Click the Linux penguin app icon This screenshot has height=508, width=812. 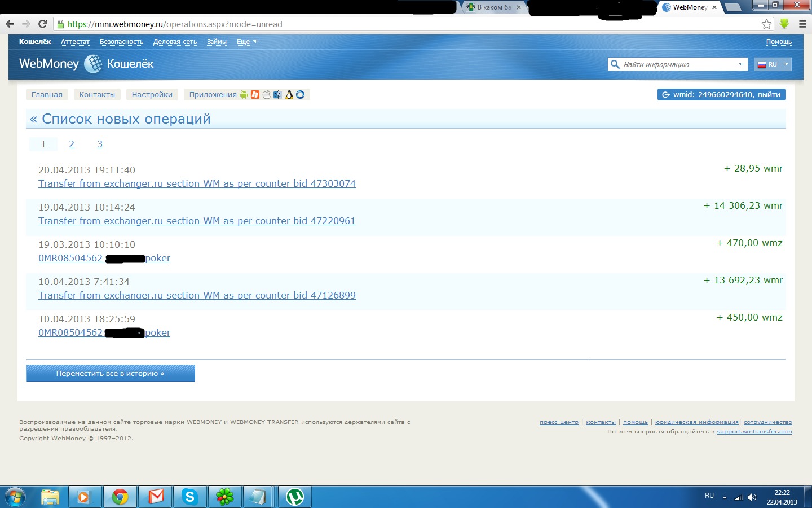[289, 95]
